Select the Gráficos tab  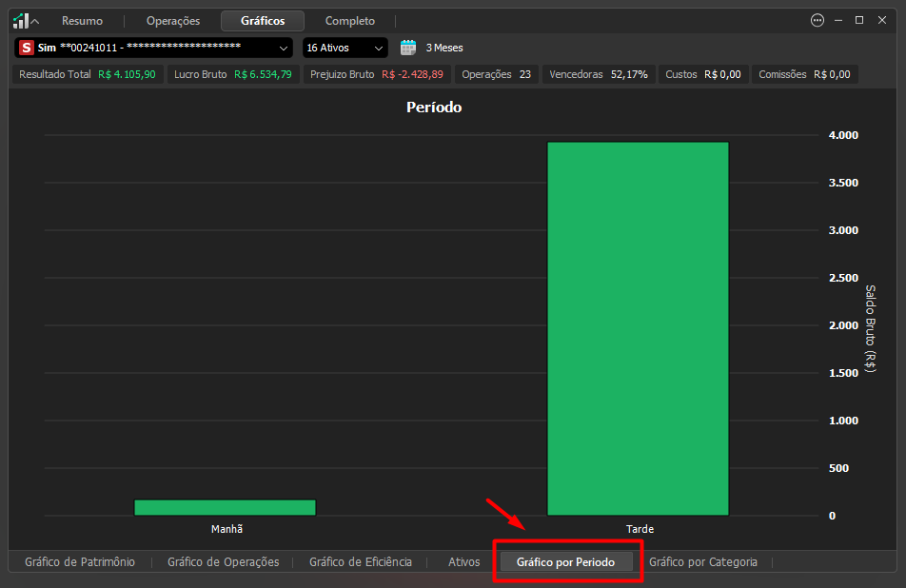coord(263,21)
